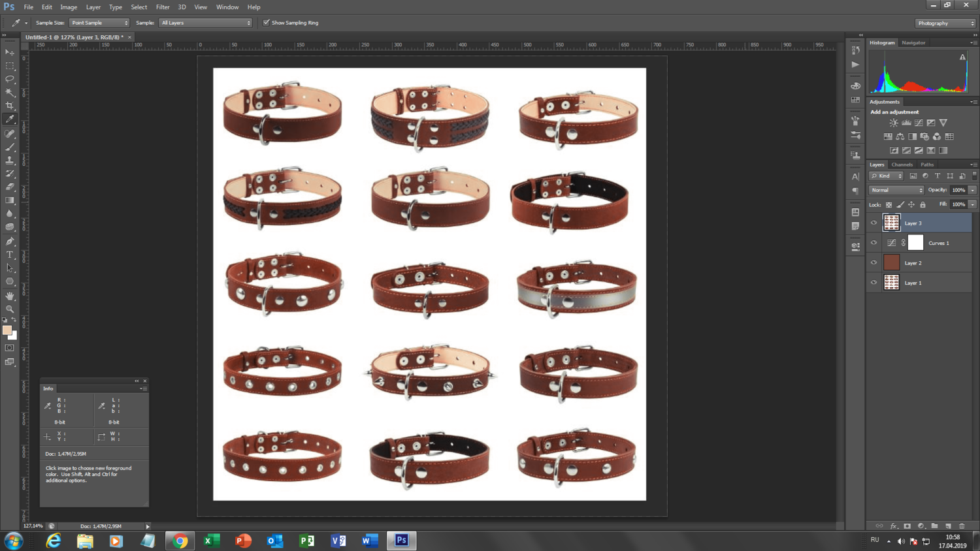
Task: Switch to the Channels tab
Action: pyautogui.click(x=902, y=165)
